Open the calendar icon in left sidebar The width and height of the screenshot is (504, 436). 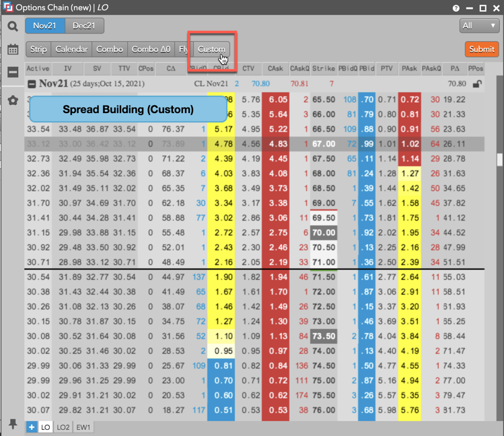(x=13, y=50)
